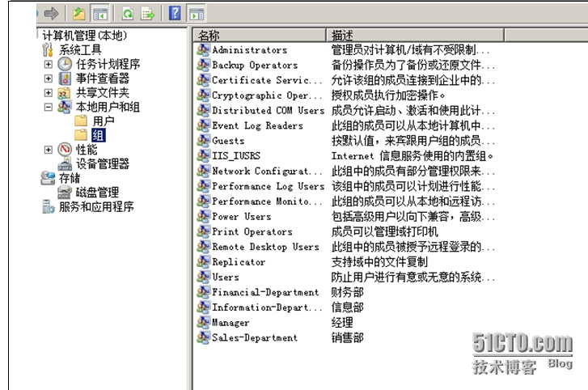This screenshot has width=588, height=390.
Task: Select Distributed COM Users group
Action: point(269,110)
